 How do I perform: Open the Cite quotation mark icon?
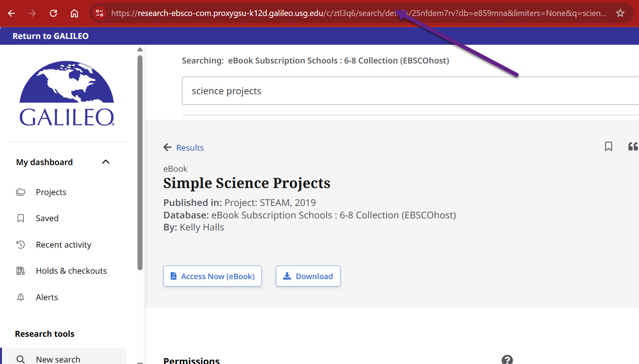[633, 146]
